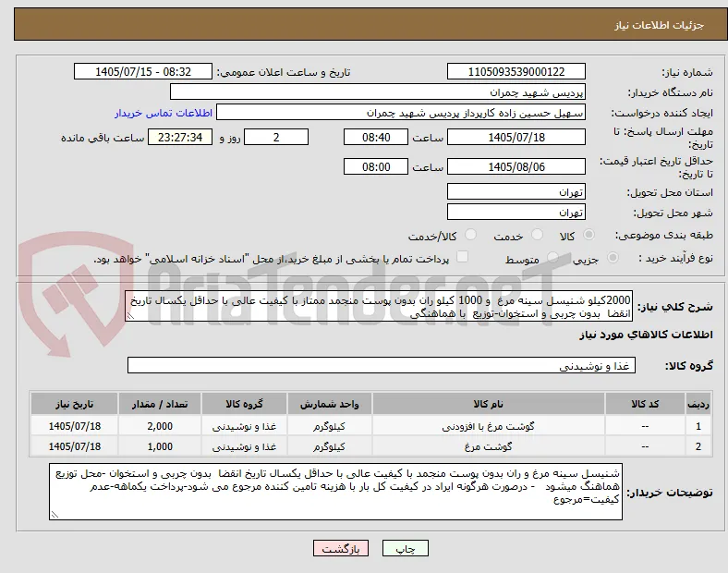The image size is (728, 573).
Task: Click the تعداد / مقدار column header
Action: tap(160, 404)
